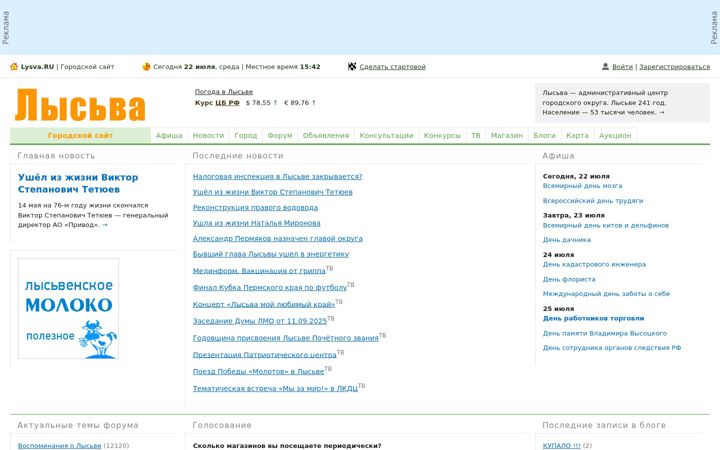Open Налоговая инспекция в Лысьве закрывается?
Screen dimensions: 720x450
pos(277,176)
